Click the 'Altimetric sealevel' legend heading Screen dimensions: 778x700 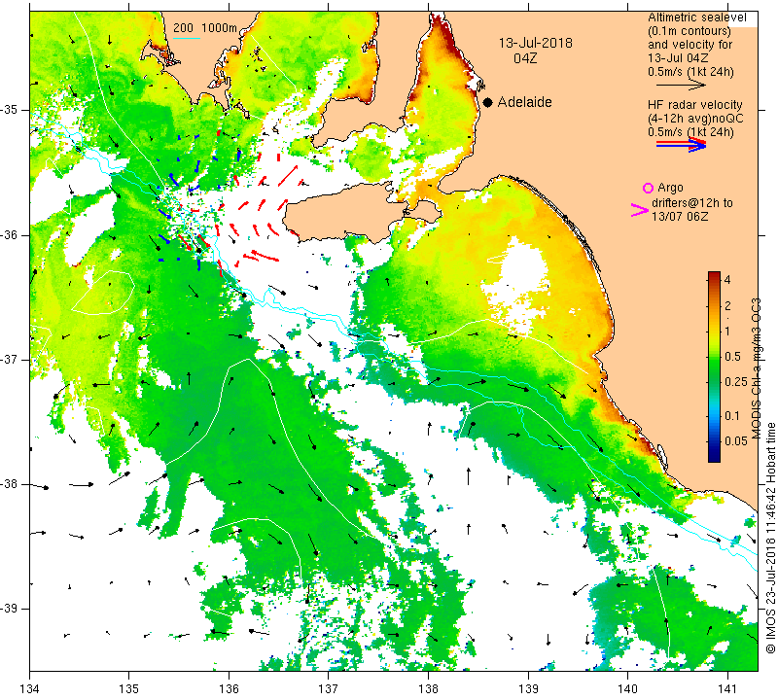[x=696, y=17]
